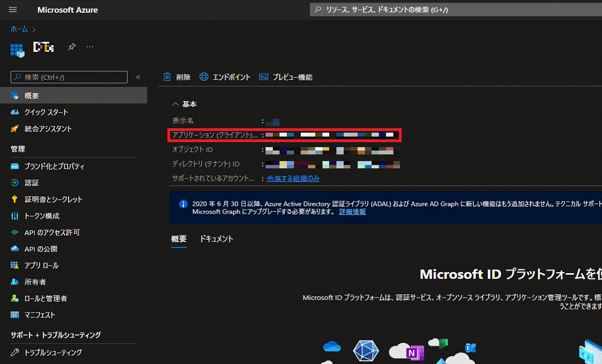Click the ディレクトリ (テナント) ID value
The image size is (602, 364).
tap(333, 164)
